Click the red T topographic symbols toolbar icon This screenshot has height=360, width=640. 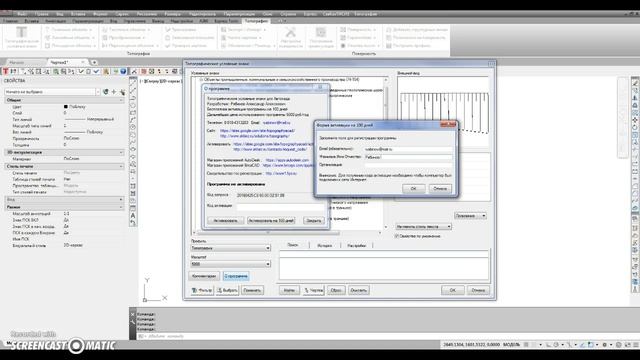[x=5, y=71]
